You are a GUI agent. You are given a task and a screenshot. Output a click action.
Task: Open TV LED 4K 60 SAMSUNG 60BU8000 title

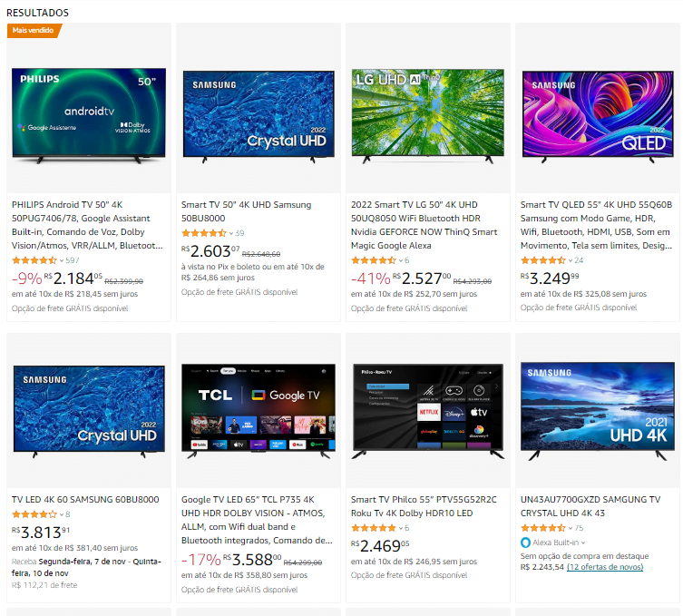pyautogui.click(x=85, y=499)
